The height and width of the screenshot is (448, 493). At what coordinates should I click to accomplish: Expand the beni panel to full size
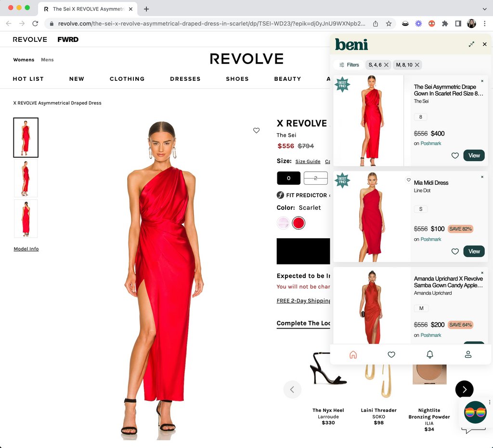[x=471, y=44]
